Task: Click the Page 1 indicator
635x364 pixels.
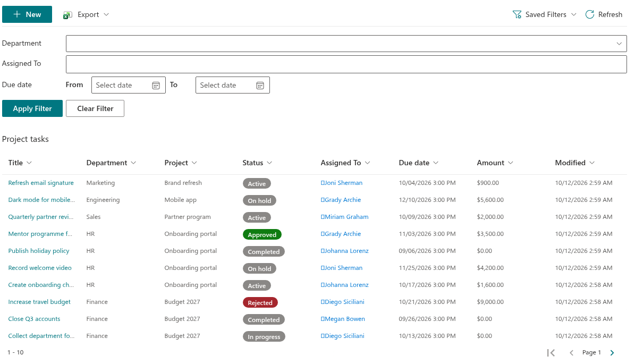Action: pos(591,353)
